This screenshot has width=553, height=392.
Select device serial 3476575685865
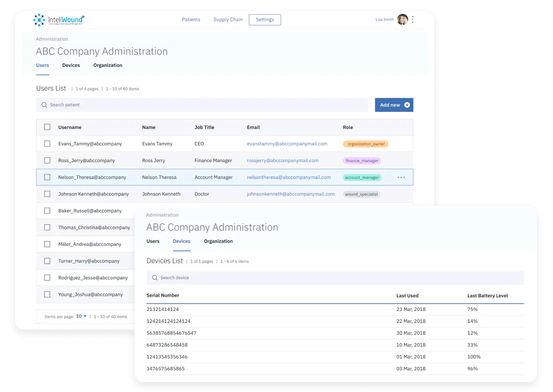click(165, 369)
